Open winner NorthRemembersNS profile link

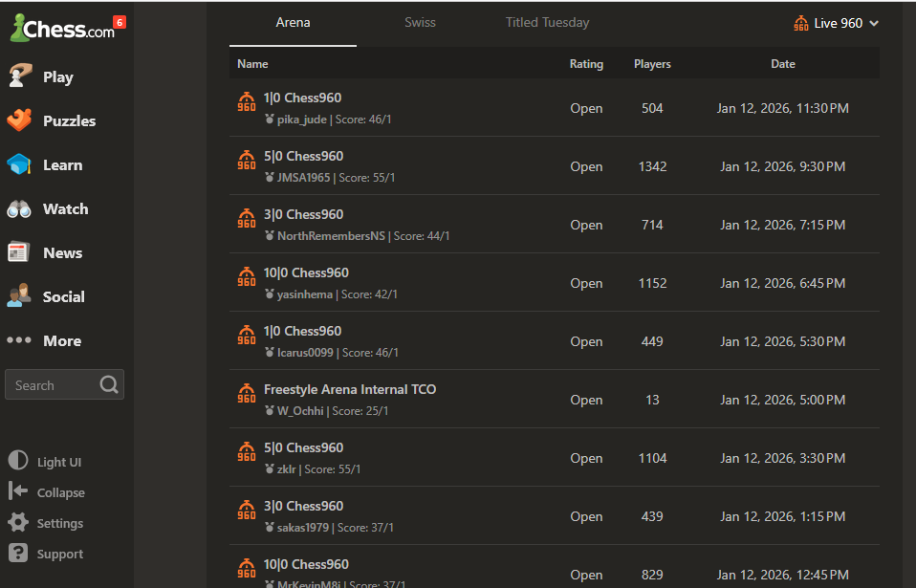coord(330,236)
